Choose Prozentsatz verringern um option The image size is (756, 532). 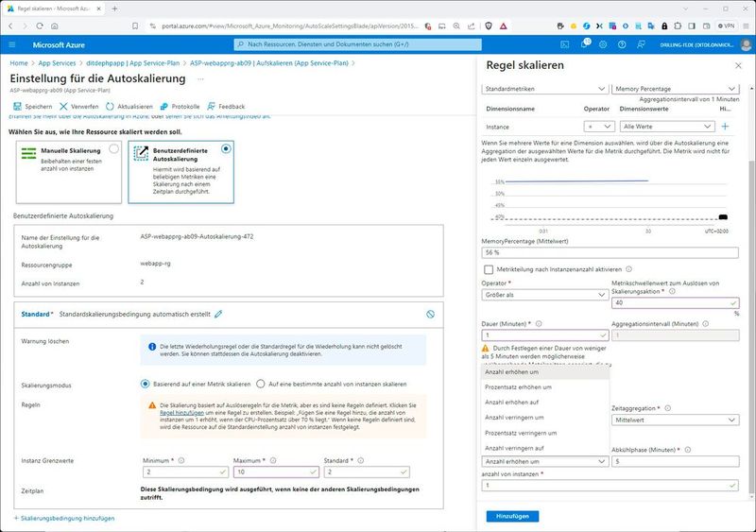point(545,433)
